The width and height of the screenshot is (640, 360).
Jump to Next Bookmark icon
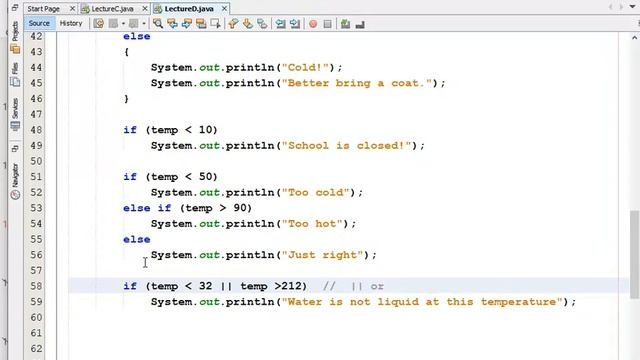pos(248,24)
